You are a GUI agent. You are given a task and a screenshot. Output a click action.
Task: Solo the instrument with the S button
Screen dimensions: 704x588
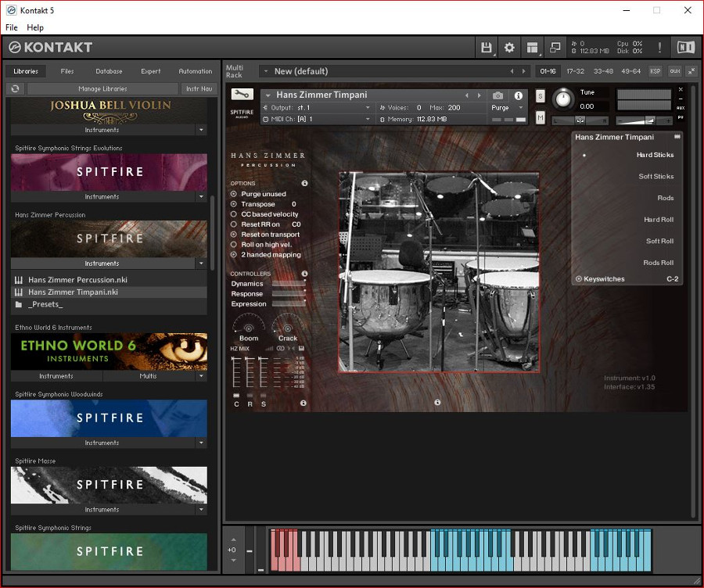point(540,95)
